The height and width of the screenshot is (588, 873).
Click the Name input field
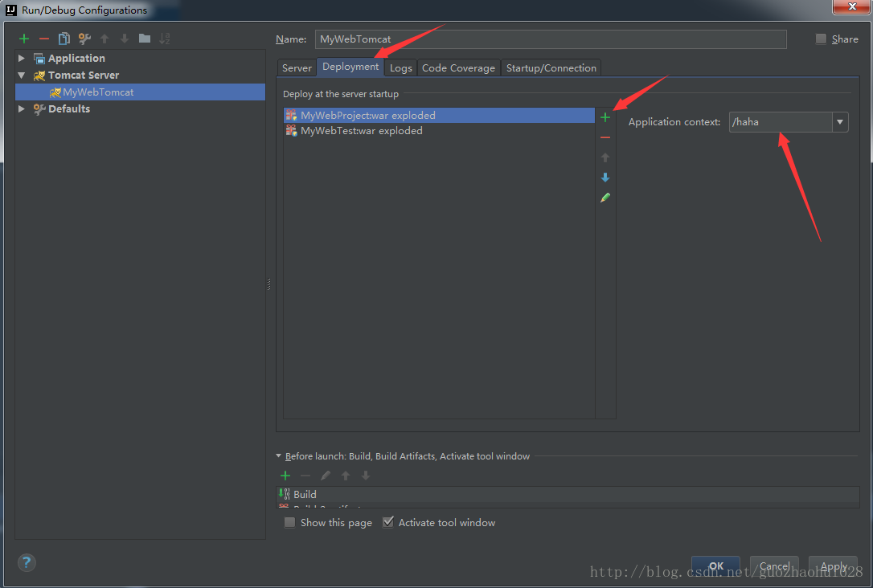pyautogui.click(x=551, y=39)
